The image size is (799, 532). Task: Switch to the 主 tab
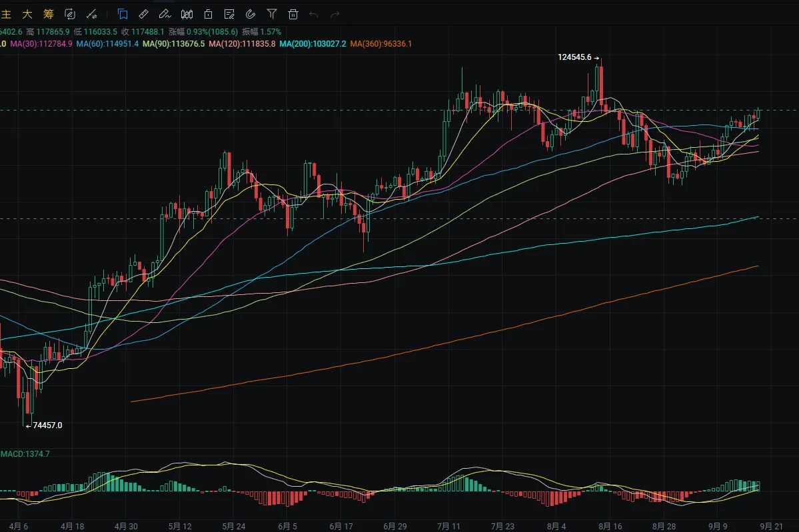(x=6, y=13)
